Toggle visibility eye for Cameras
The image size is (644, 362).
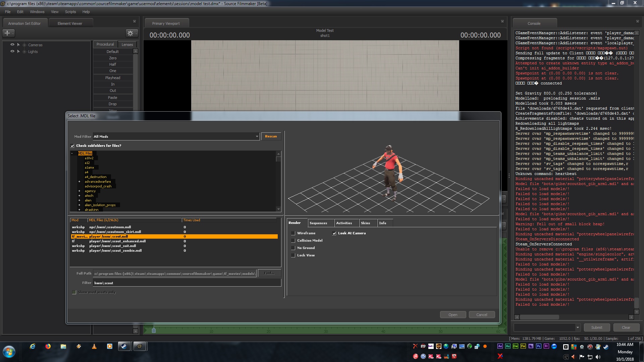point(12,45)
